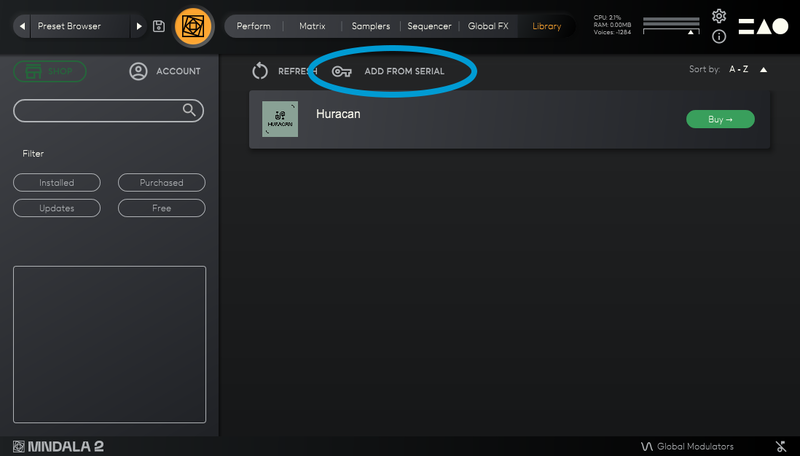Click the green Buy button for Huracan
800x456 pixels.
(x=720, y=119)
